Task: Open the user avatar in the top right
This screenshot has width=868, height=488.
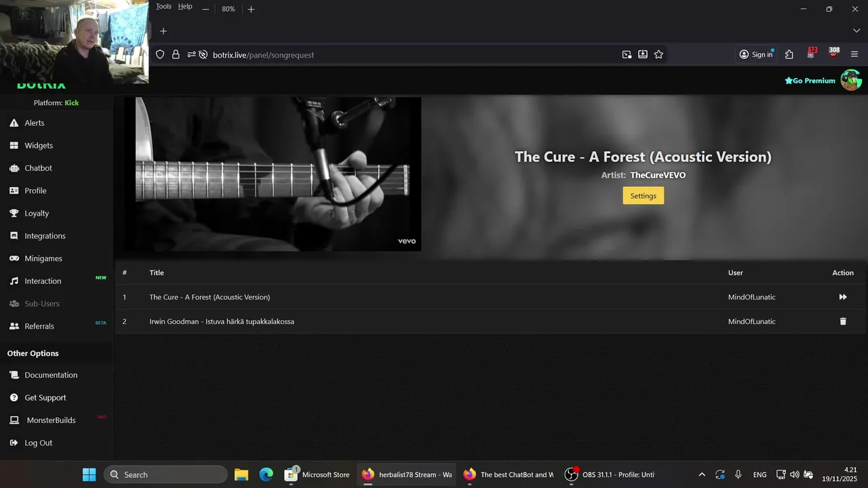Action: pyautogui.click(x=850, y=80)
